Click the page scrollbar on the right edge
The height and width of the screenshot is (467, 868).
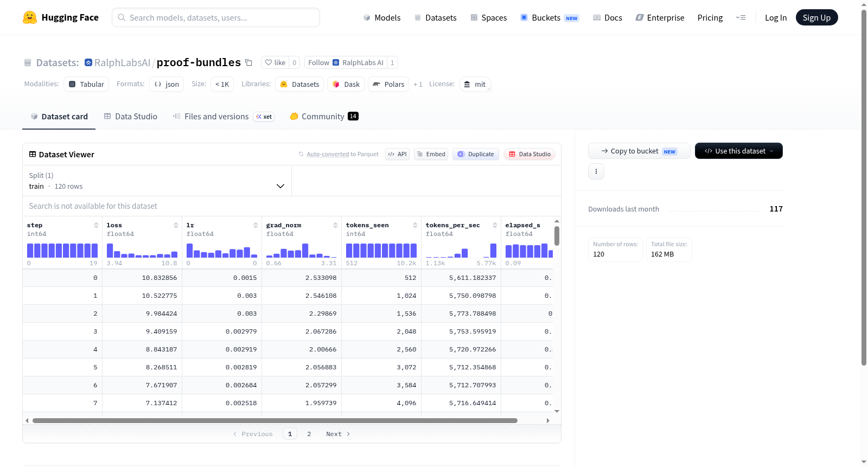click(864, 188)
